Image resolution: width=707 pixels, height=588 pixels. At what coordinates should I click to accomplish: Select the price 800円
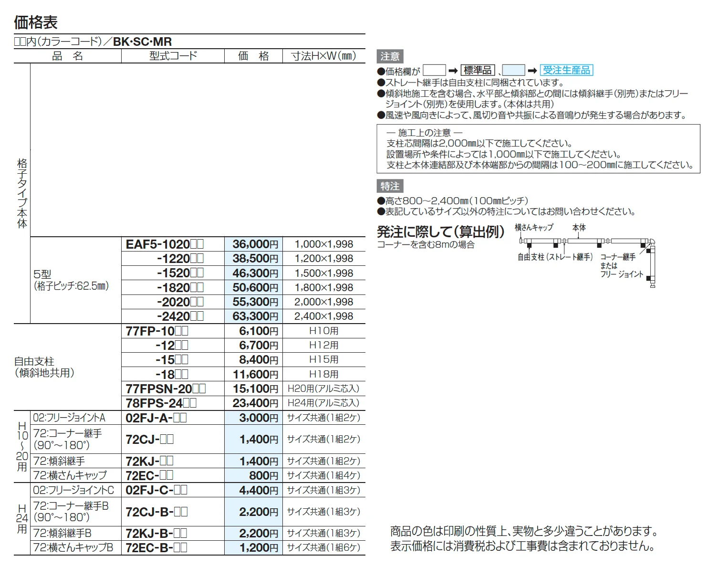[x=264, y=476]
